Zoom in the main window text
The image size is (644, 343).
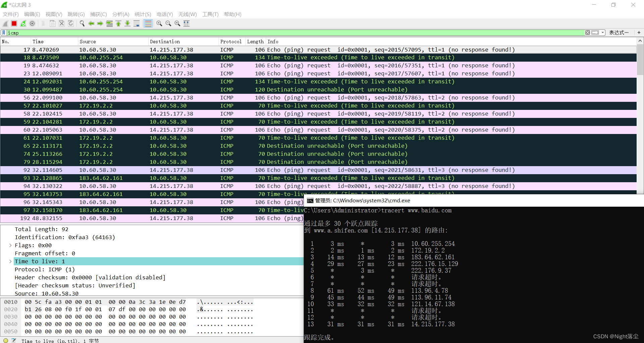click(159, 23)
